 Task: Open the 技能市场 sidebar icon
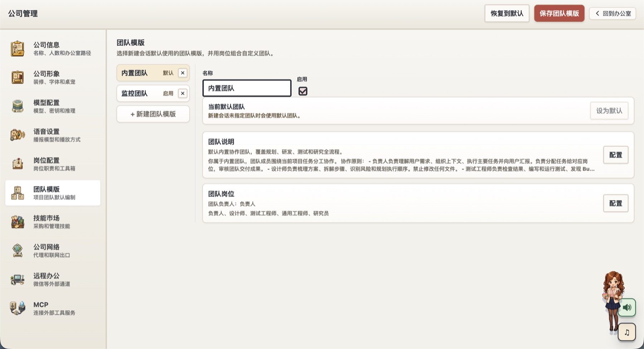[x=17, y=222]
